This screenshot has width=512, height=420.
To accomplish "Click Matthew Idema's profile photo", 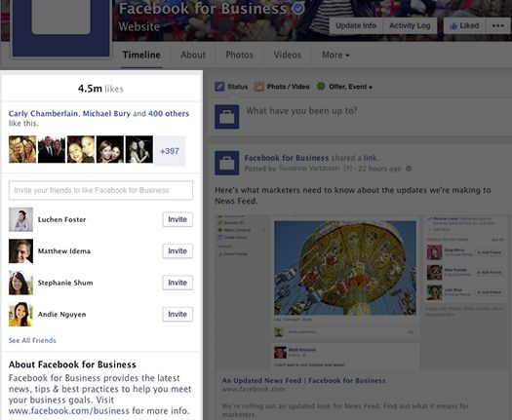I will [20, 251].
